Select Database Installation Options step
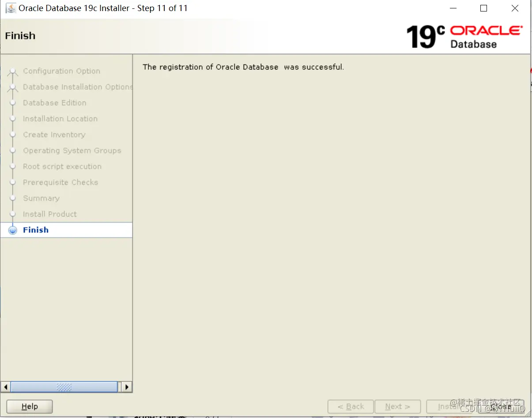This screenshot has width=532, height=418. (77, 87)
